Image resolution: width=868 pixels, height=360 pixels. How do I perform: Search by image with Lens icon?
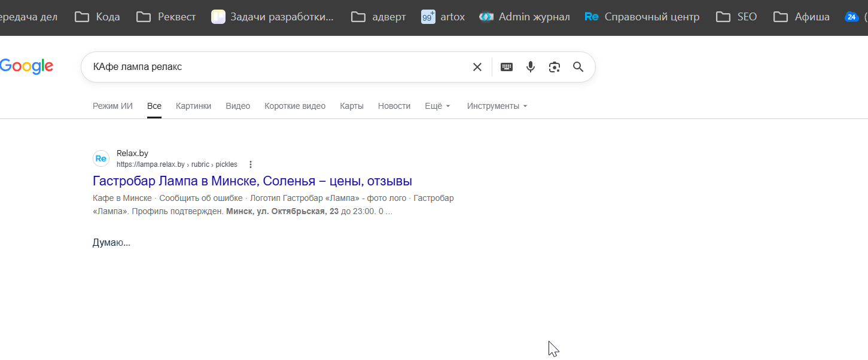[x=555, y=67]
